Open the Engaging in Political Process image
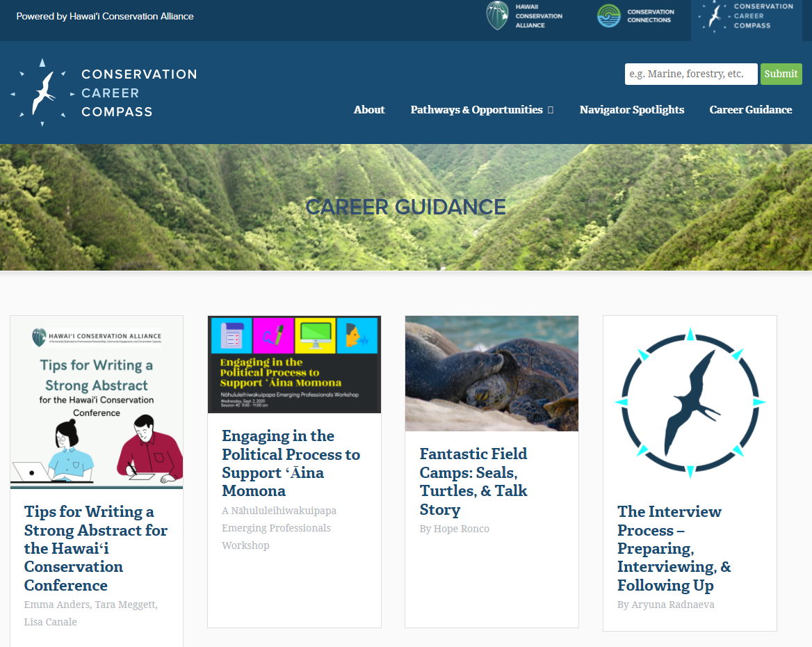 click(x=294, y=365)
